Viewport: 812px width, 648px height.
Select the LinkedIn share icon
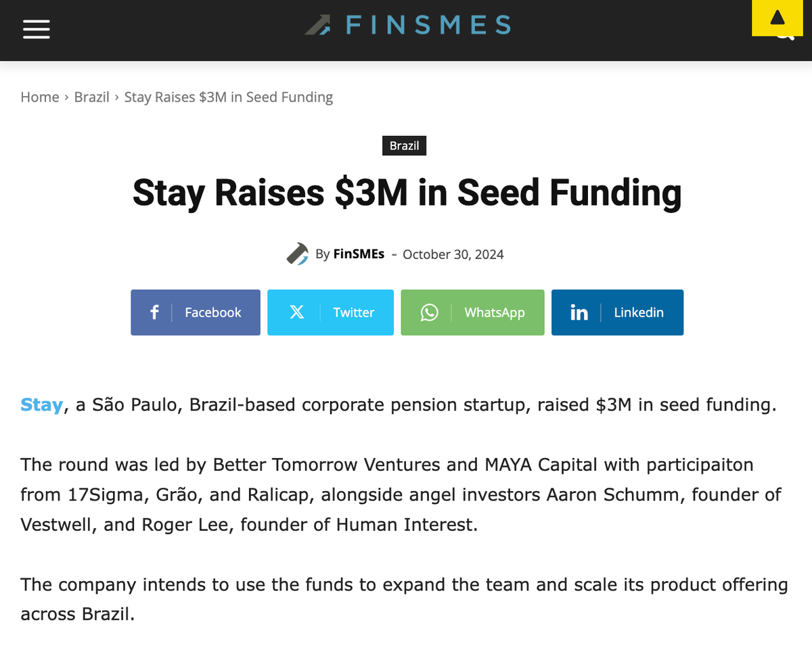click(x=579, y=312)
